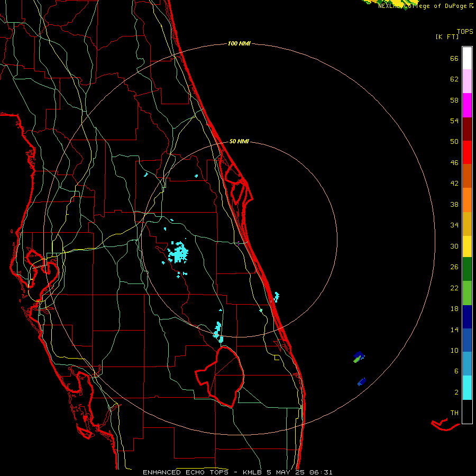The image size is (476, 476).
Task: Click the bright red 50 kft swatch
Action: coord(467,152)
